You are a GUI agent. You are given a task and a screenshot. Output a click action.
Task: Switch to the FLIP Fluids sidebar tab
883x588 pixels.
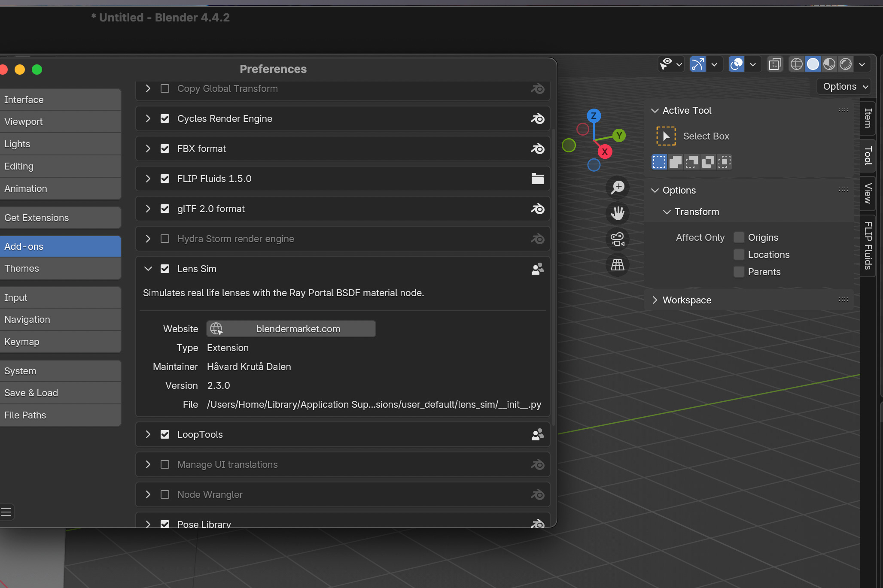tap(868, 246)
